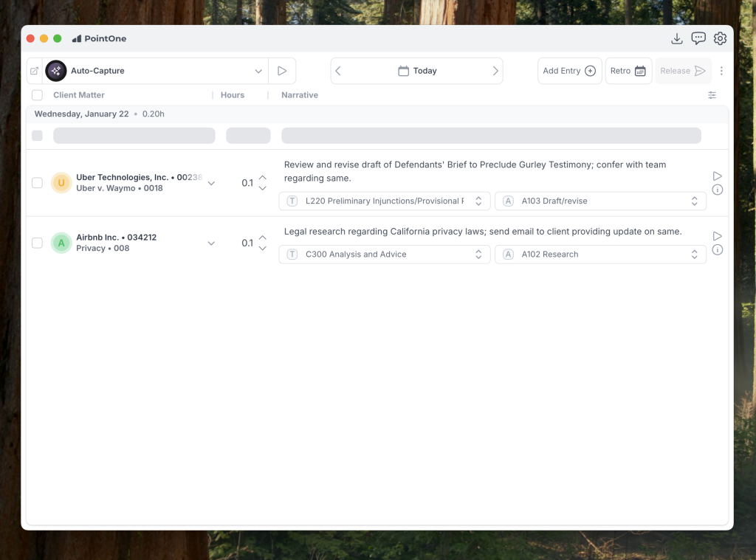Image resolution: width=756 pixels, height=560 pixels.
Task: Open the three-dot more options menu
Action: tap(721, 71)
